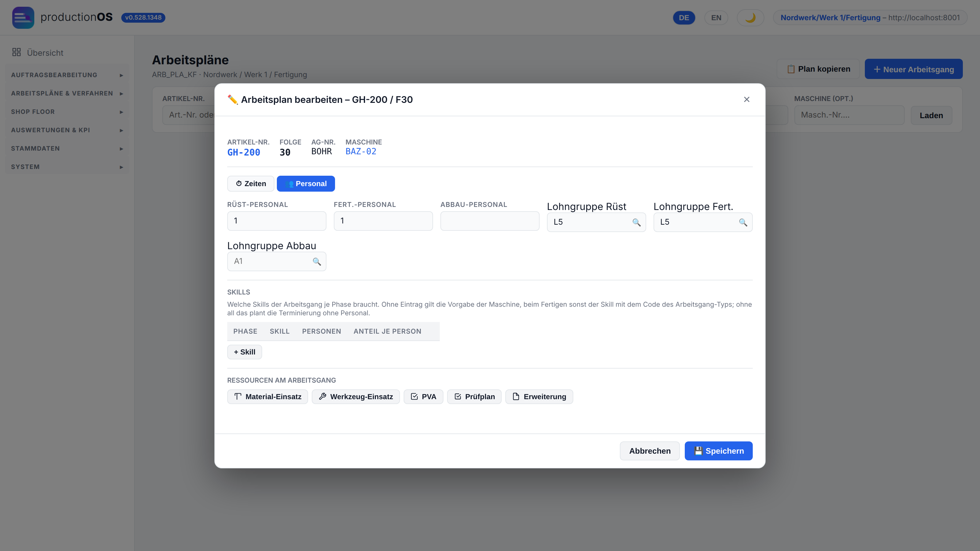The width and height of the screenshot is (980, 551).
Task: Open Material-Einsatz resource
Action: [x=267, y=397]
